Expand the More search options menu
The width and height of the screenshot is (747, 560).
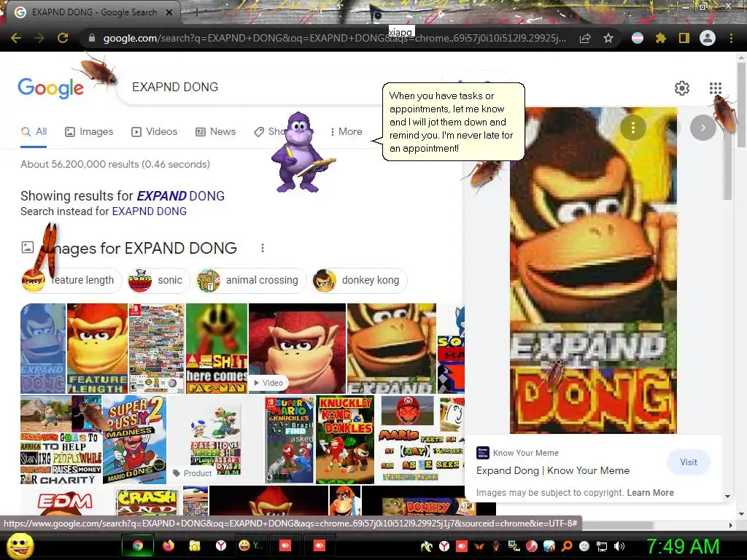click(347, 132)
